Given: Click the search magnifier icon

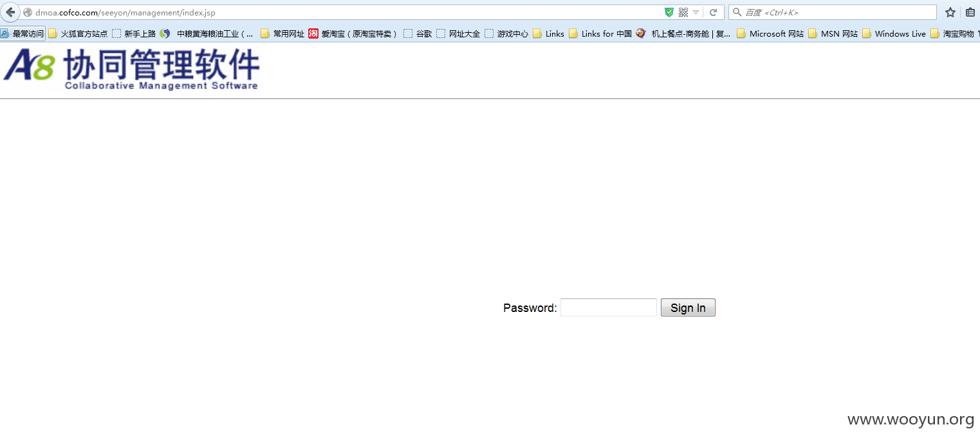Looking at the screenshot, I should coord(737,12).
